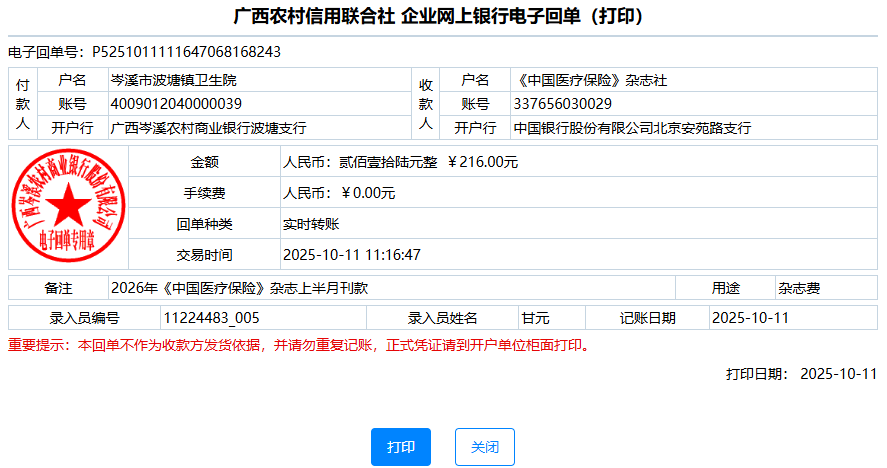Image resolution: width=887 pixels, height=468 pixels.
Task: Click the transaction time 2025-10-11 11:16:47
Action: pos(352,255)
